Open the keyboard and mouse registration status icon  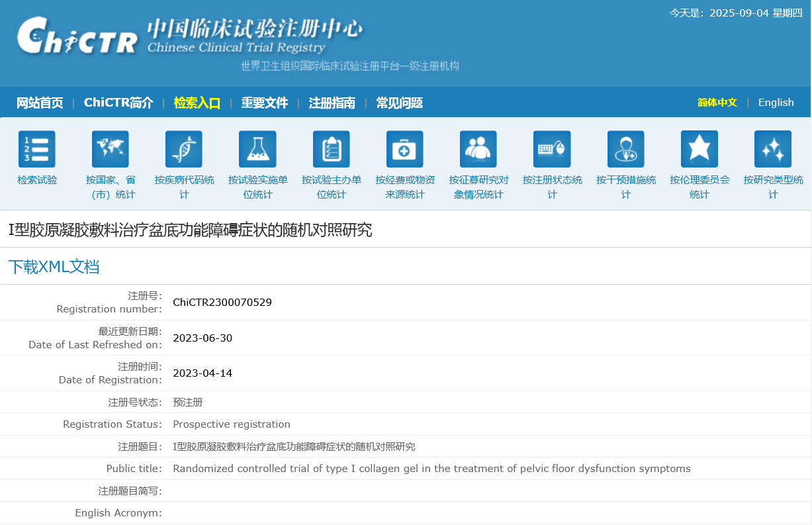(x=552, y=149)
